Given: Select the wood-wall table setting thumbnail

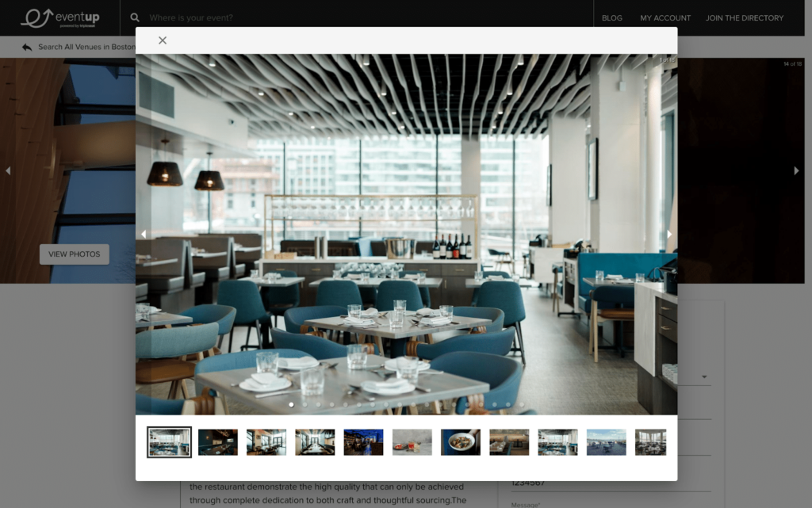Looking at the screenshot, I should (509, 442).
